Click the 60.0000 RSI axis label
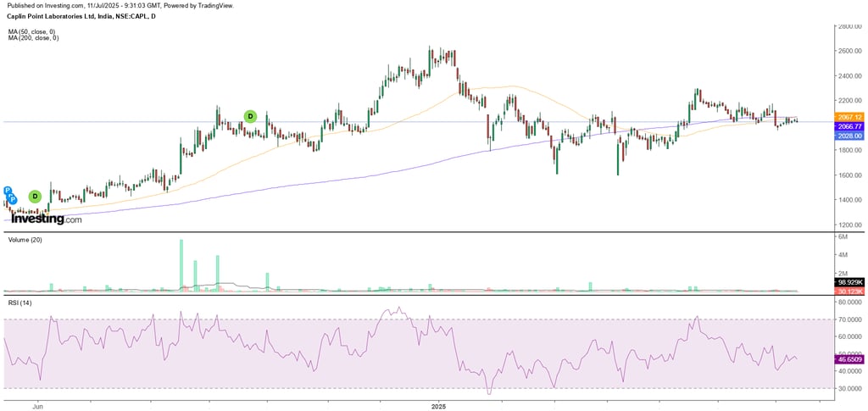Image resolution: width=868 pixels, height=411 pixels. tap(851, 337)
